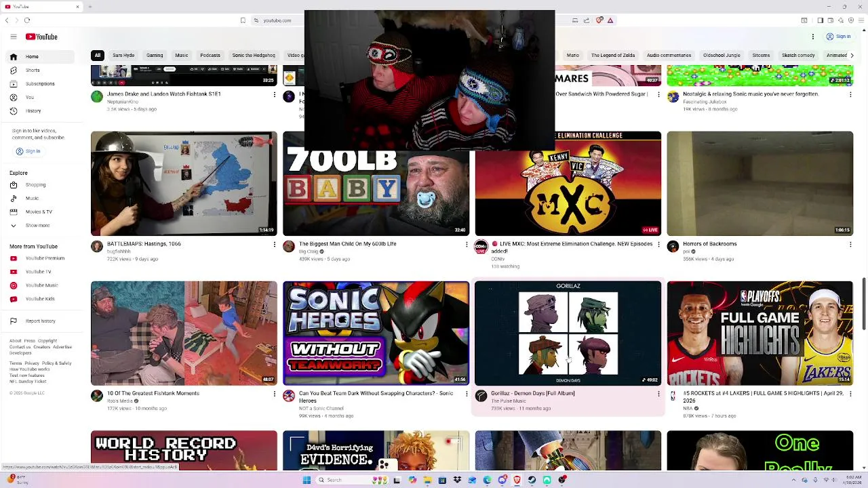The height and width of the screenshot is (488, 868).
Task: Go back with browser back arrow
Action: (x=7, y=20)
